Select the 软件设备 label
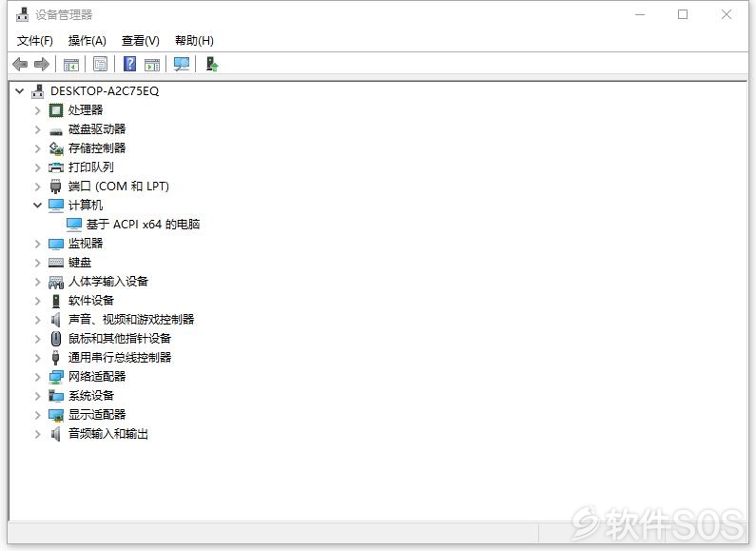Viewport: 756px width, 551px height. (91, 301)
